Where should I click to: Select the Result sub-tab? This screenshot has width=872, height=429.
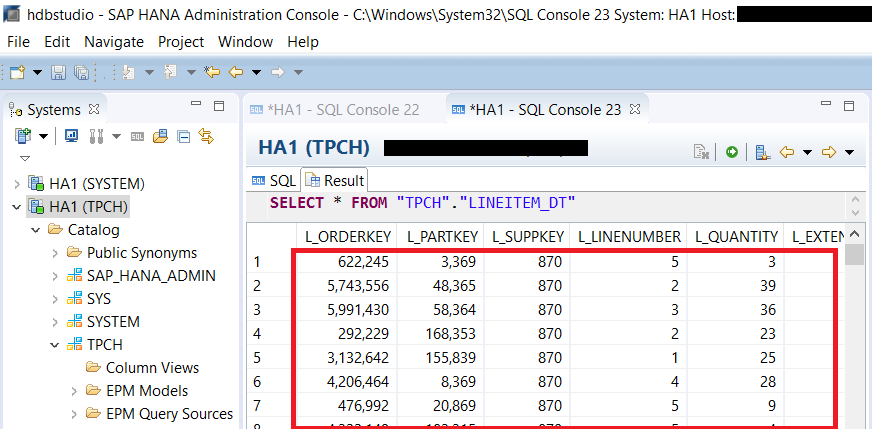(x=335, y=180)
